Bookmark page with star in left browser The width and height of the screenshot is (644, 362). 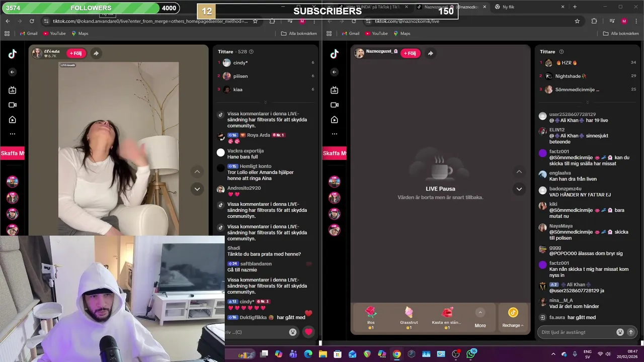255,21
